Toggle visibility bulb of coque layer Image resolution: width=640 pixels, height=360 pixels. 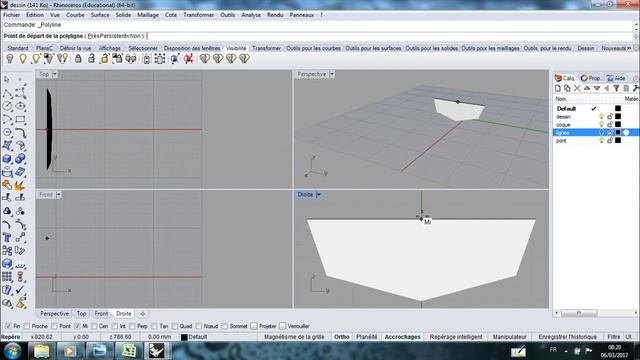(601, 124)
